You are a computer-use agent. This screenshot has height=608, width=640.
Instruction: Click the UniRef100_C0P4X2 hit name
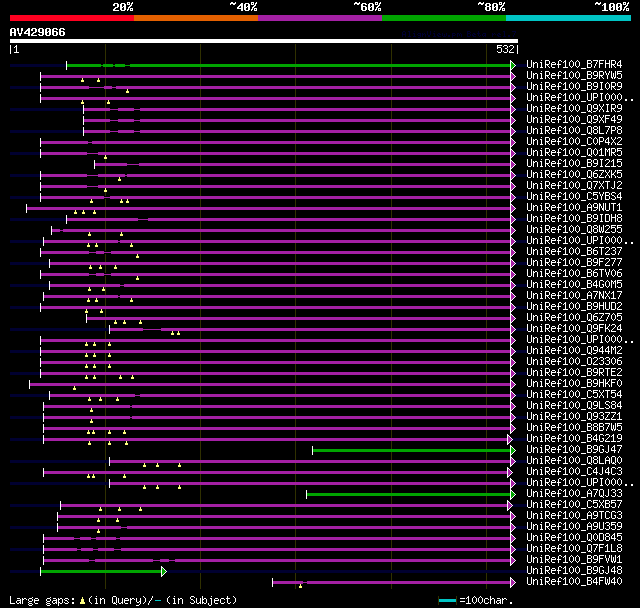tap(574, 142)
